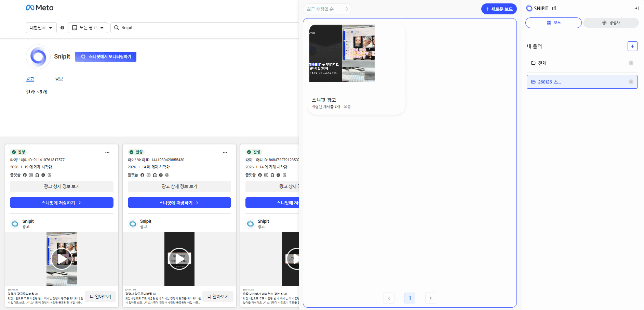
Task: Select the 260126_스... folder
Action: [x=582, y=82]
